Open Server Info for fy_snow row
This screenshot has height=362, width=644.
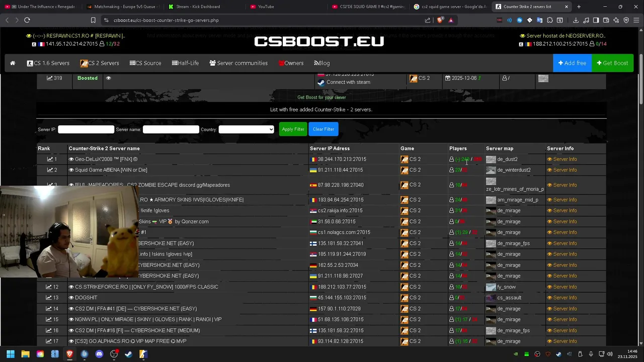pos(562,287)
